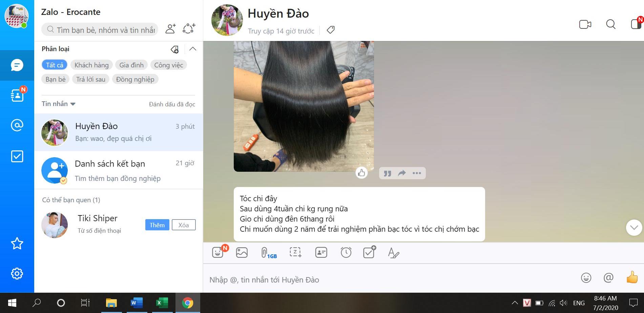Open the Contacts sidebar icon
Screen dimensions: 644x313
(x=17, y=96)
